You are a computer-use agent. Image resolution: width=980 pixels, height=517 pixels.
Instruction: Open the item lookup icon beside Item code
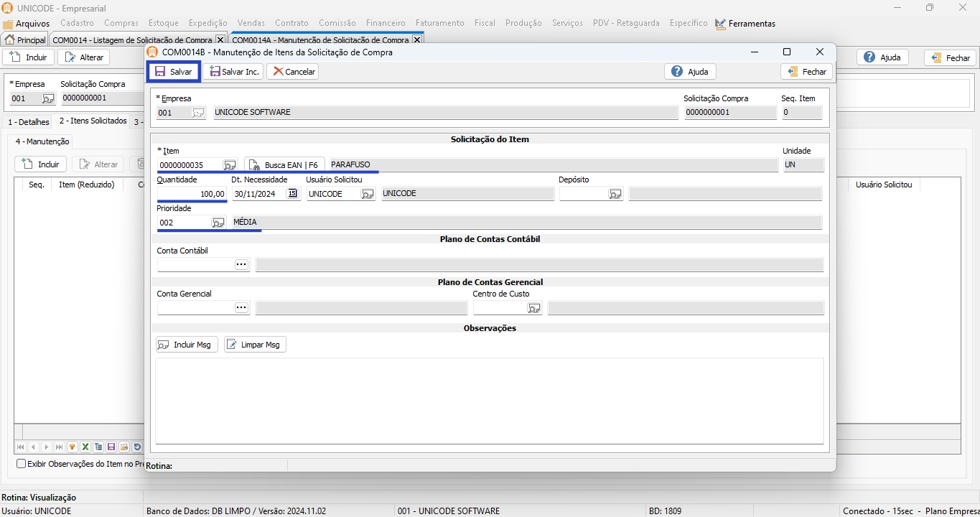(x=229, y=165)
